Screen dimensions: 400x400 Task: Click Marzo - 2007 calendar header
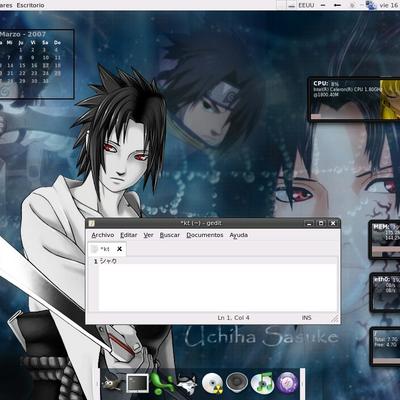tap(23, 34)
